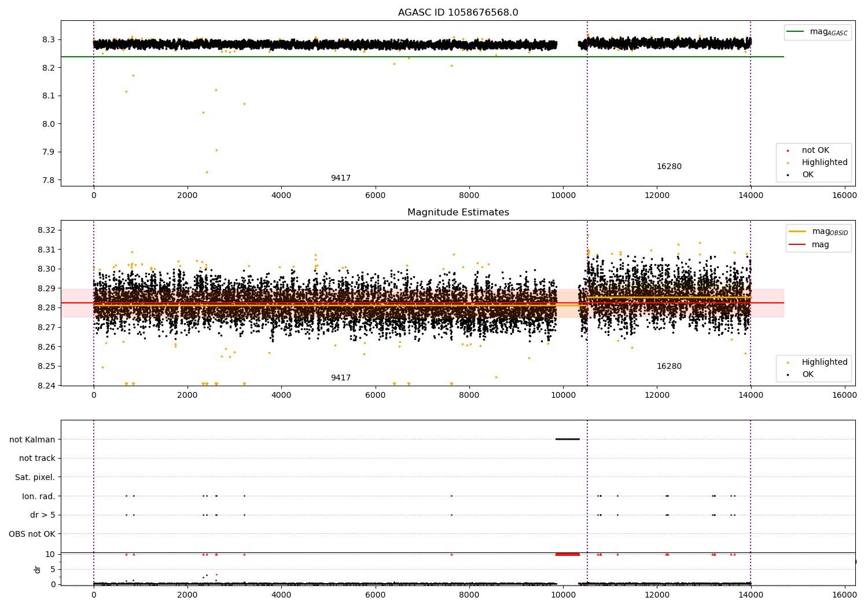Image resolution: width=868 pixels, height=608 pixels.
Task: Click the red "mag" legend line sample
Action: (797, 245)
